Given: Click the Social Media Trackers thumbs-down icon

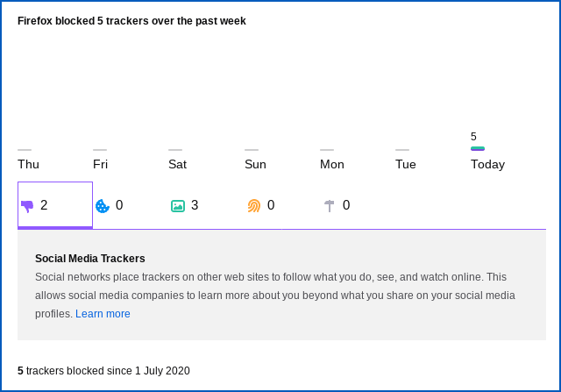Looking at the screenshot, I should 27,206.
